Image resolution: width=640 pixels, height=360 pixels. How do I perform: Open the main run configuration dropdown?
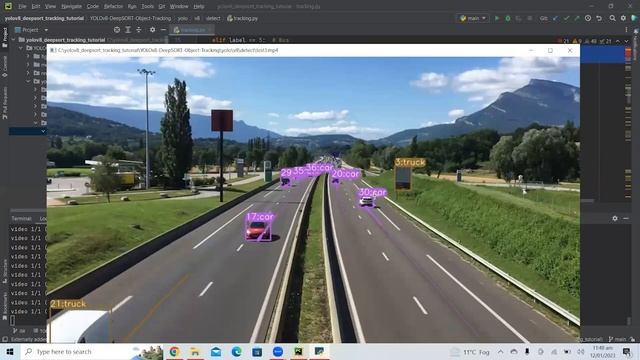click(x=473, y=18)
